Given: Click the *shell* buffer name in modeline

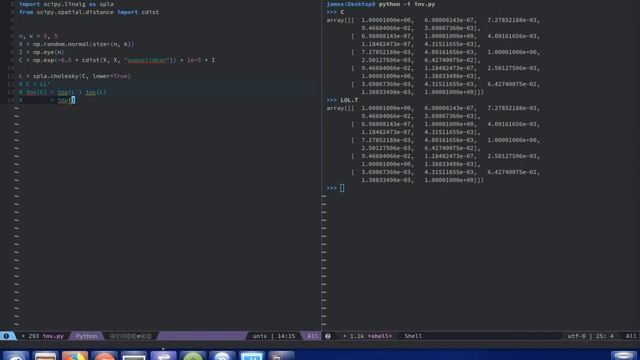Looking at the screenshot, I should pyautogui.click(x=379, y=336).
